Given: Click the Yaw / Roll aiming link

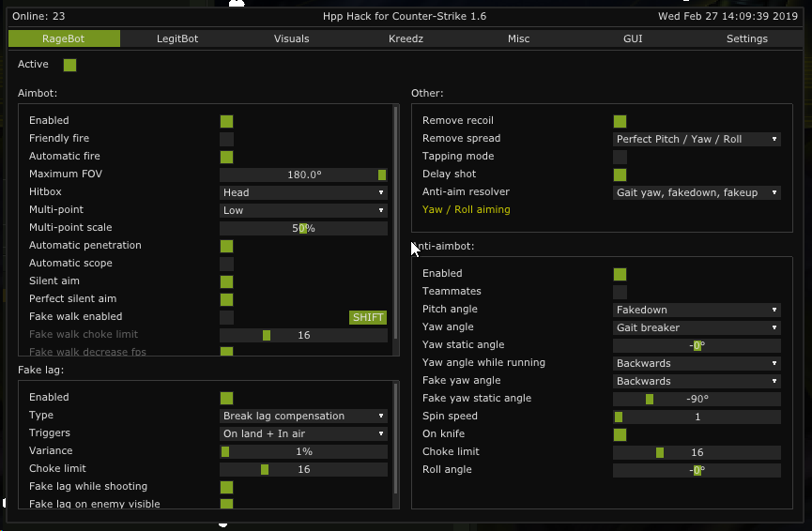Looking at the screenshot, I should point(467,210).
